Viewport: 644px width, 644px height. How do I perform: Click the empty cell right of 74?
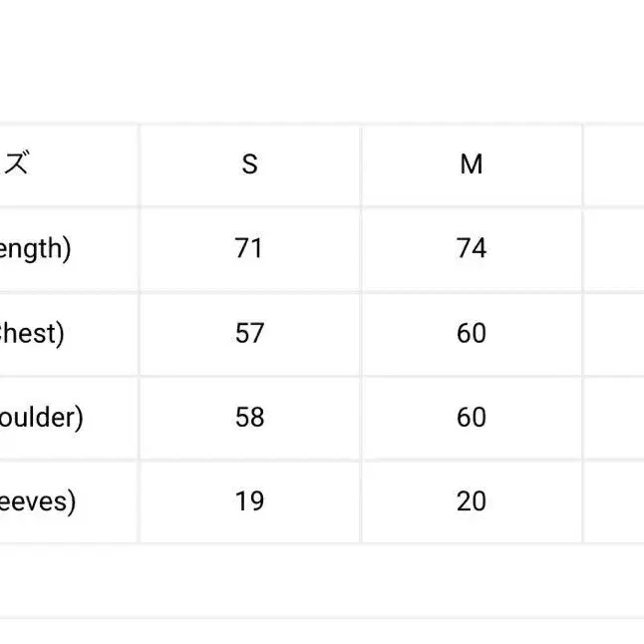coord(614,249)
